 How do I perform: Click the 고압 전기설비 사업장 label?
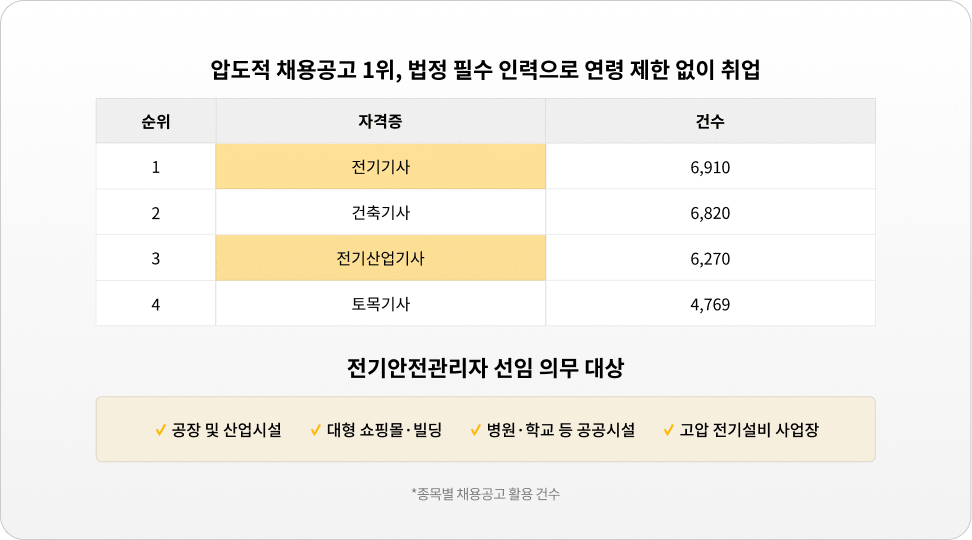(749, 431)
